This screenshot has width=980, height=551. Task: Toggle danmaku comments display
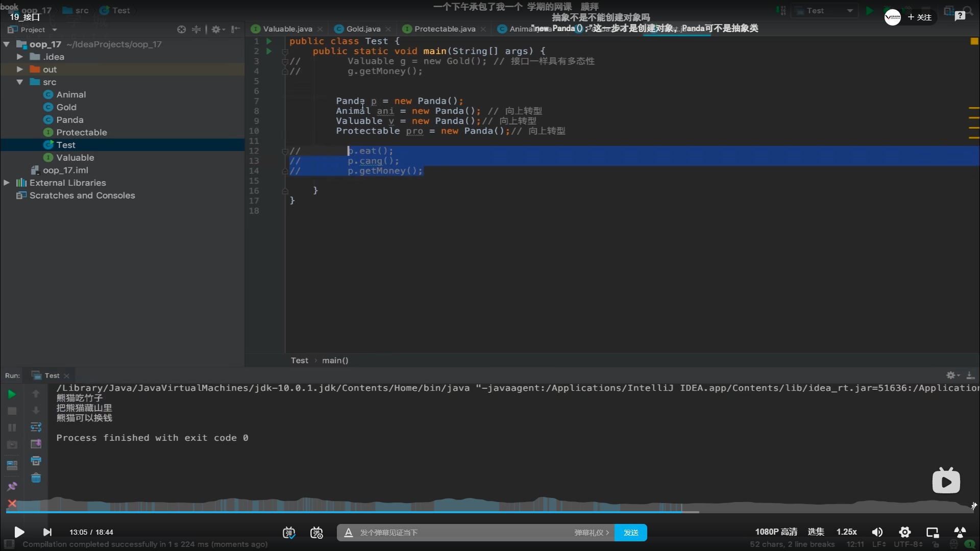click(x=289, y=533)
